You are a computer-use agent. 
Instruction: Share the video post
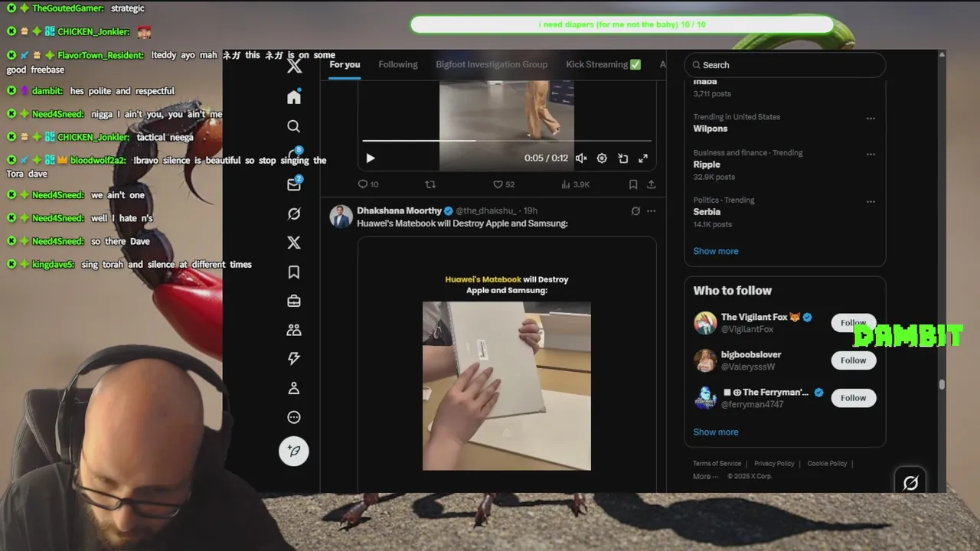pyautogui.click(x=652, y=184)
